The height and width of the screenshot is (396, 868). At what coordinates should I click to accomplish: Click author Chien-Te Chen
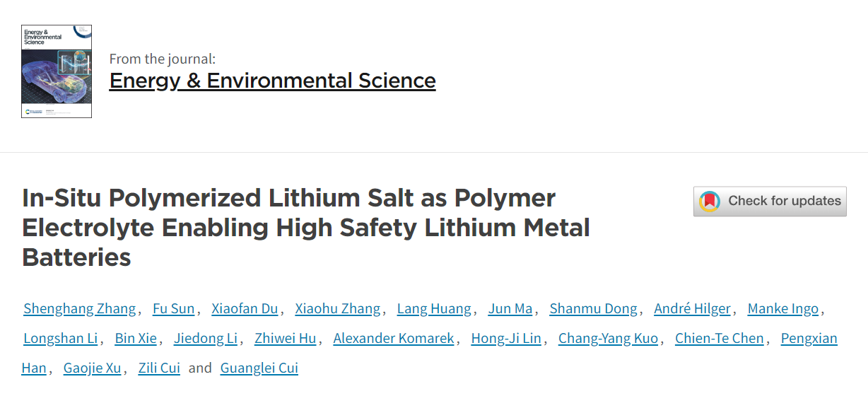[x=720, y=338]
